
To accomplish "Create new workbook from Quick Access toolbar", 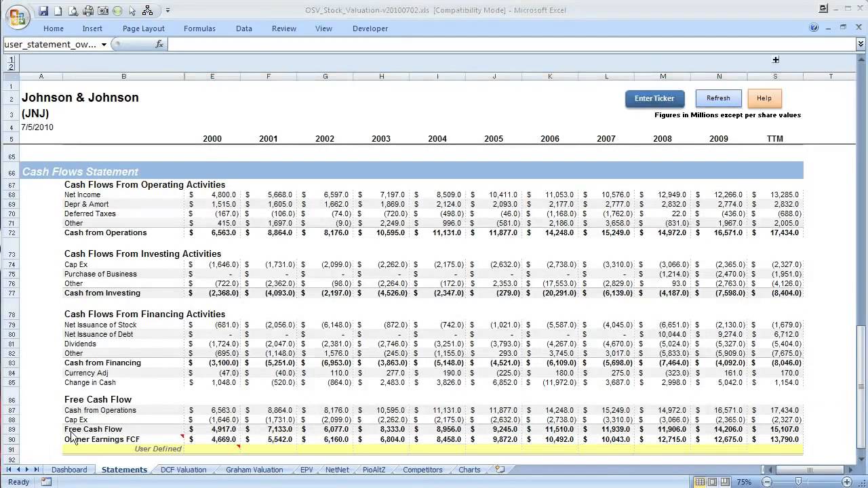I will click(58, 11).
